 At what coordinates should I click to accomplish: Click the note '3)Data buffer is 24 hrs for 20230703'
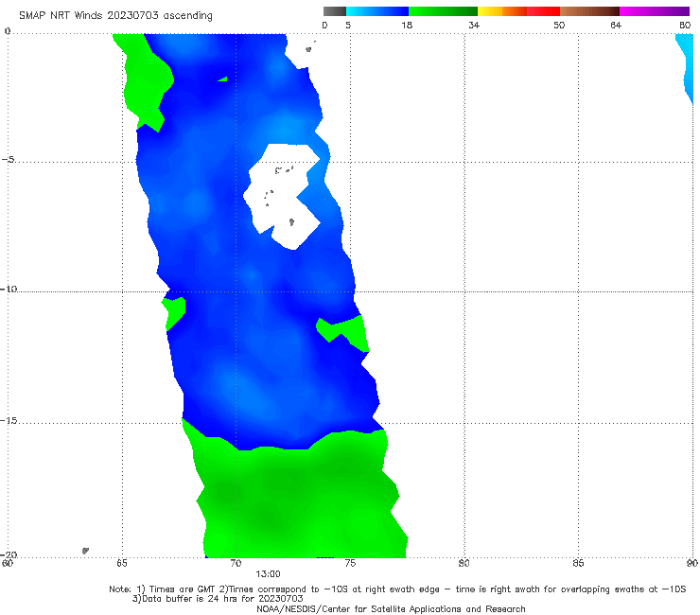(218, 599)
